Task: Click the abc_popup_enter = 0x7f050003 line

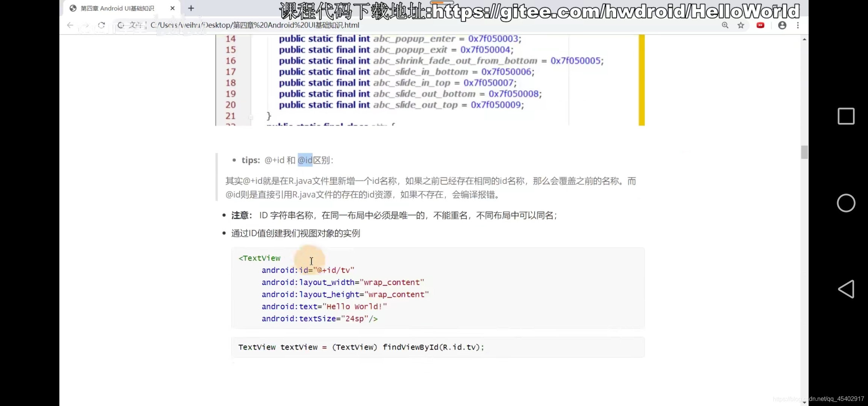Action: pyautogui.click(x=400, y=39)
